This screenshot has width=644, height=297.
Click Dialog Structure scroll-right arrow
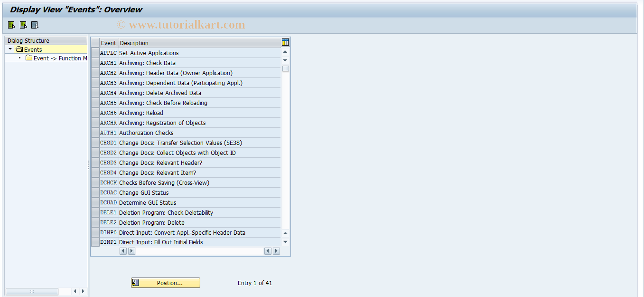pyautogui.click(x=83, y=291)
